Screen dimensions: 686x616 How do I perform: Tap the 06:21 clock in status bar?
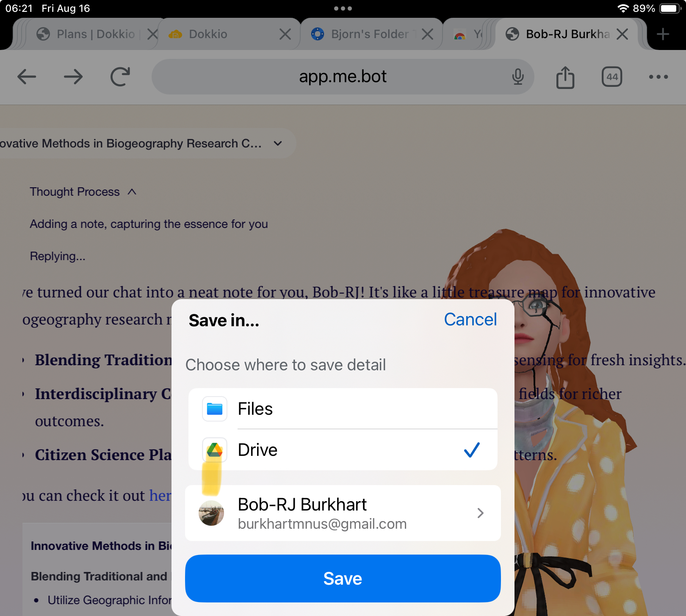click(x=19, y=8)
